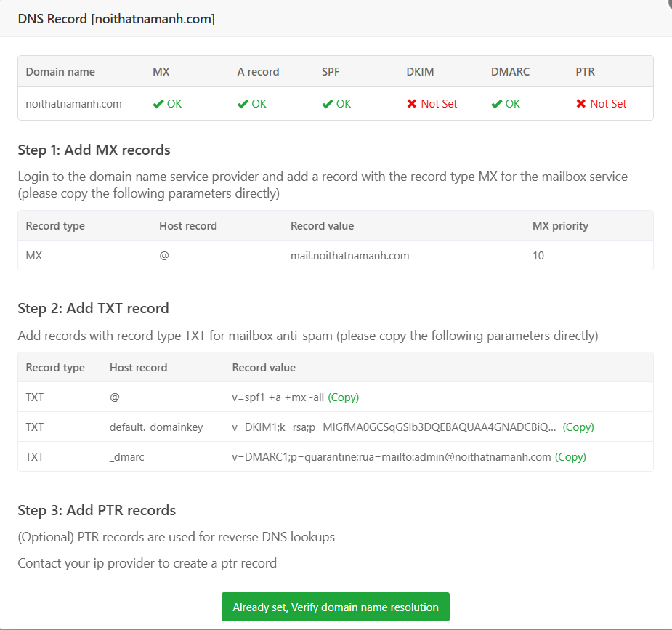The image size is (672, 630).
Task: Click the DNS Record dialog title
Action: [116, 19]
